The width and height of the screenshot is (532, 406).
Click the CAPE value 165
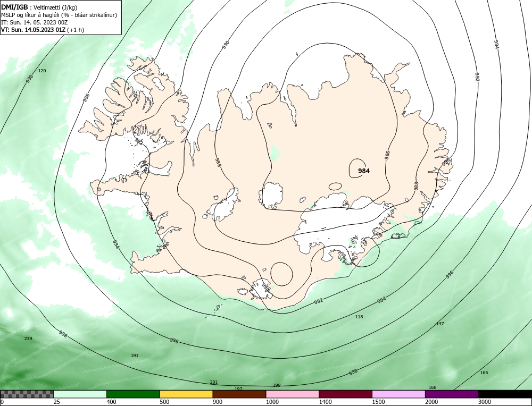pos(484,373)
